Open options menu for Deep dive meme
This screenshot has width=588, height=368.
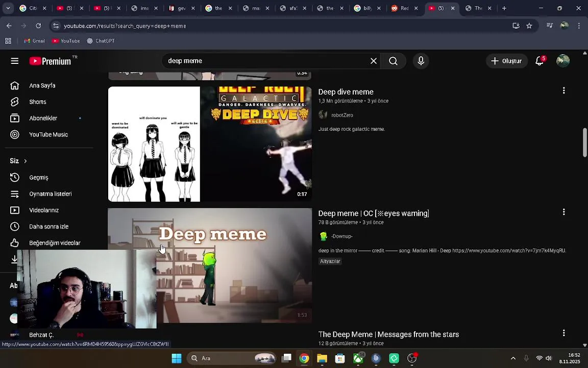tap(563, 90)
